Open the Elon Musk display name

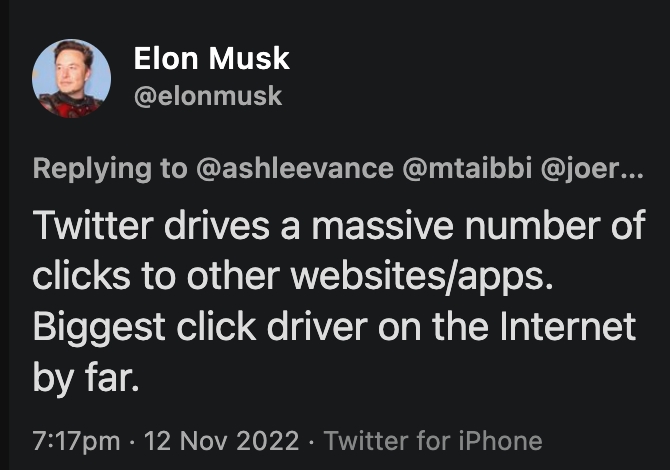212,58
